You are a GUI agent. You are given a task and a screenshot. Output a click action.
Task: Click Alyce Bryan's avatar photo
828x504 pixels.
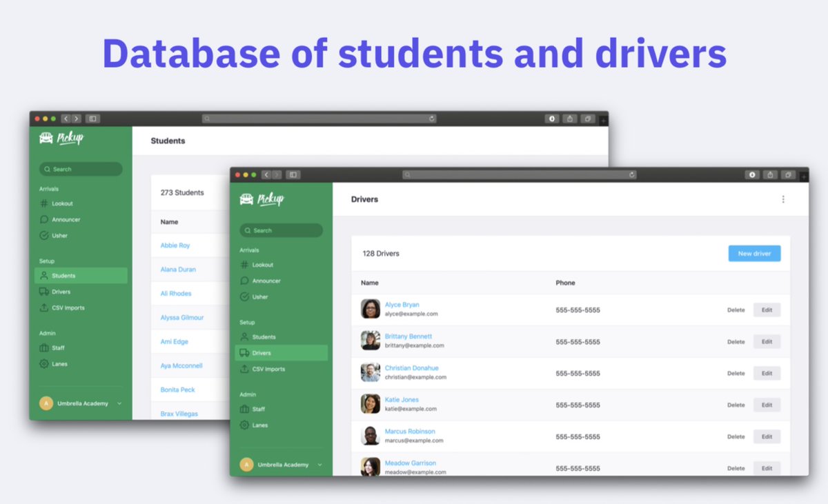coord(371,309)
